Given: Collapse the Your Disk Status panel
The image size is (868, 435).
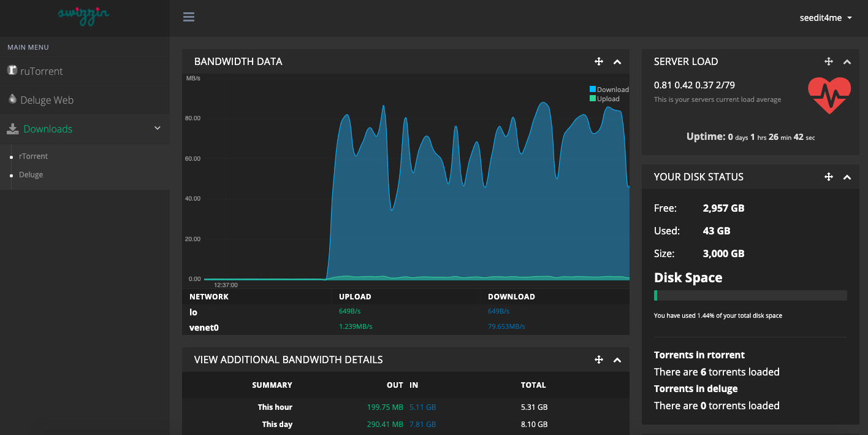Looking at the screenshot, I should [x=847, y=177].
